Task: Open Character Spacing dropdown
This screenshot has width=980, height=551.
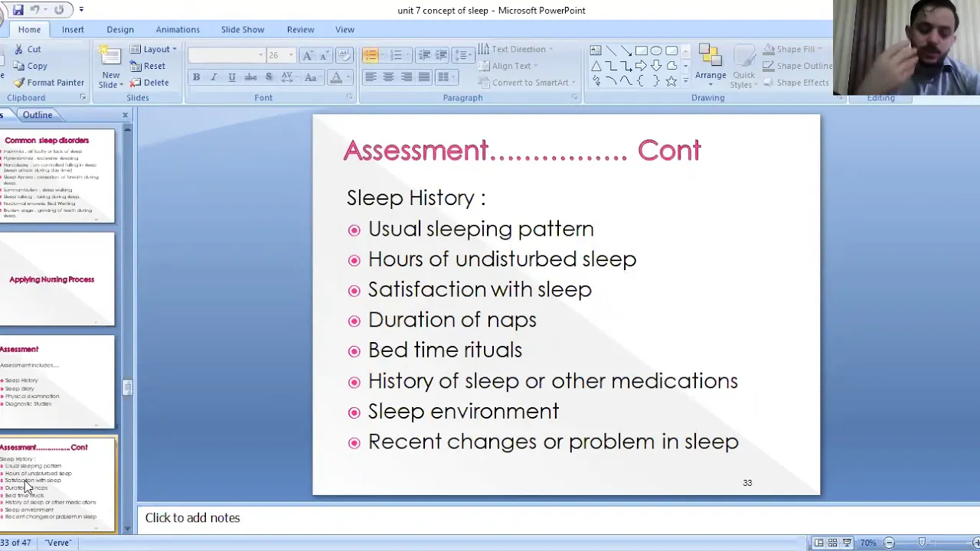Action: tap(289, 77)
